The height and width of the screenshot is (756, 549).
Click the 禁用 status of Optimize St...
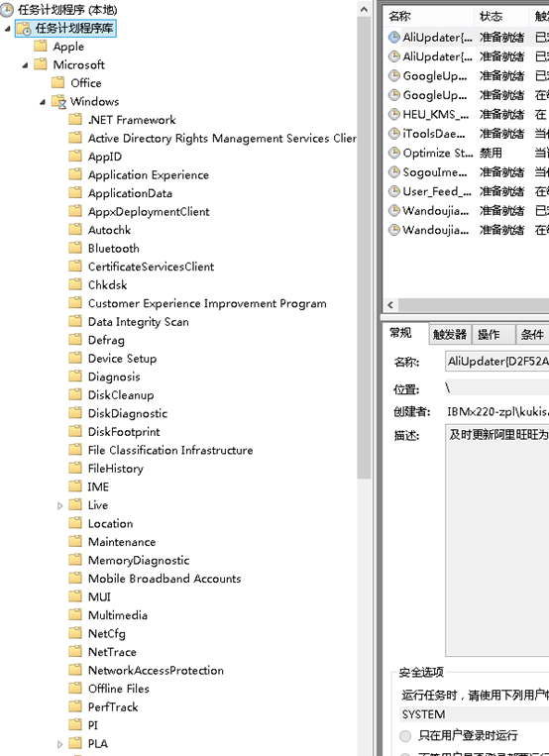click(491, 153)
